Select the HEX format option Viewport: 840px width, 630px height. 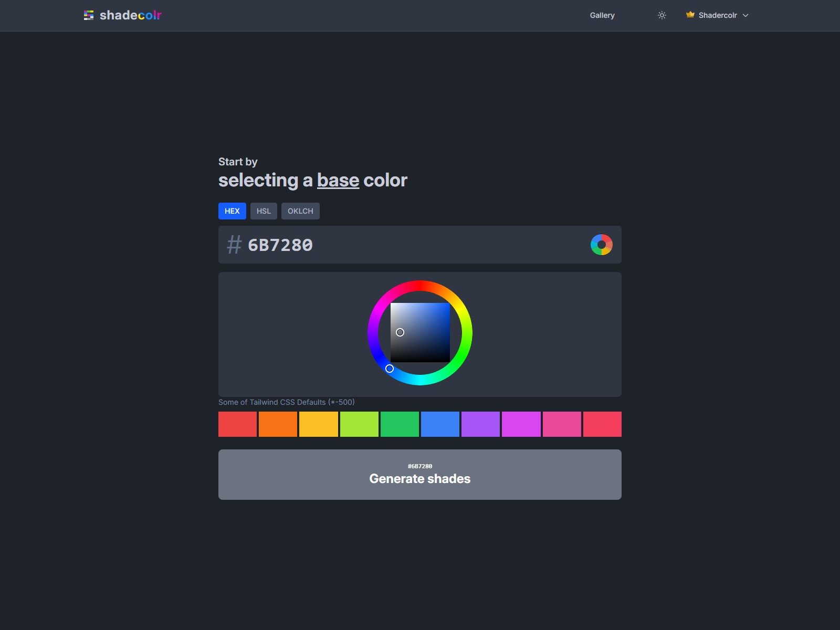point(232,211)
